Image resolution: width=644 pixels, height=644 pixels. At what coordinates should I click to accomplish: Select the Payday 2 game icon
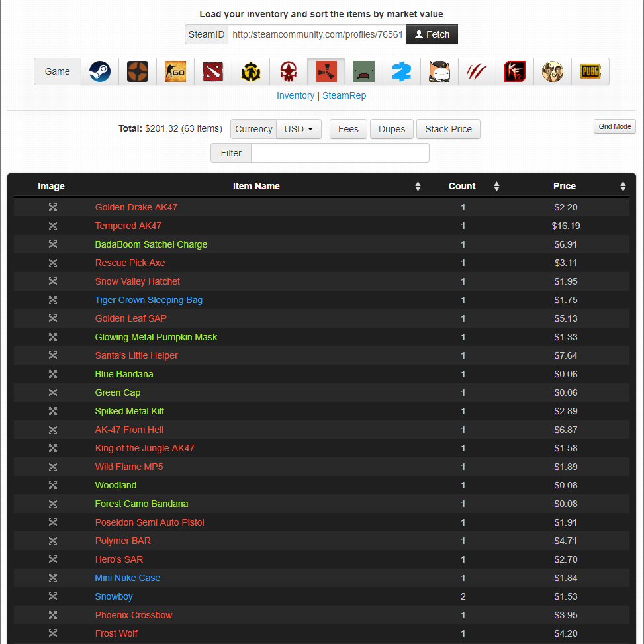402,71
